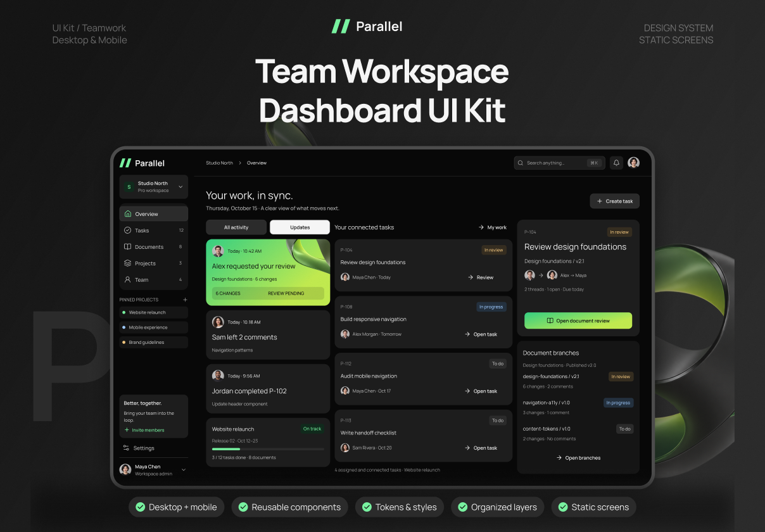Open the Brand guidelines pinned project
Image resolution: width=765 pixels, height=532 pixels.
pyautogui.click(x=154, y=343)
